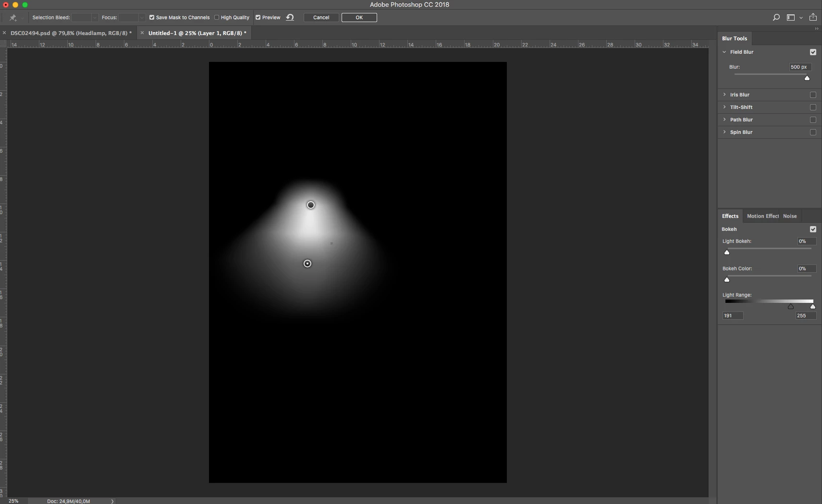Switch to the DSC02494.psd document tab

tap(71, 33)
